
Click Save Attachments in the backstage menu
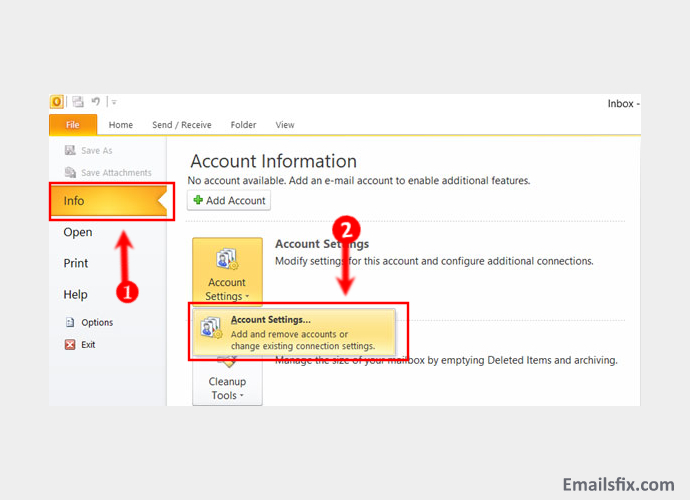click(108, 173)
